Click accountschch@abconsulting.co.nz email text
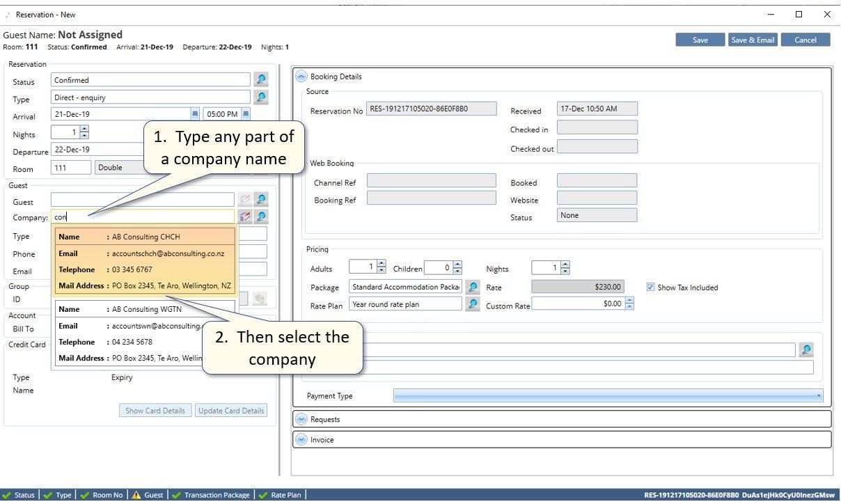 click(x=168, y=253)
